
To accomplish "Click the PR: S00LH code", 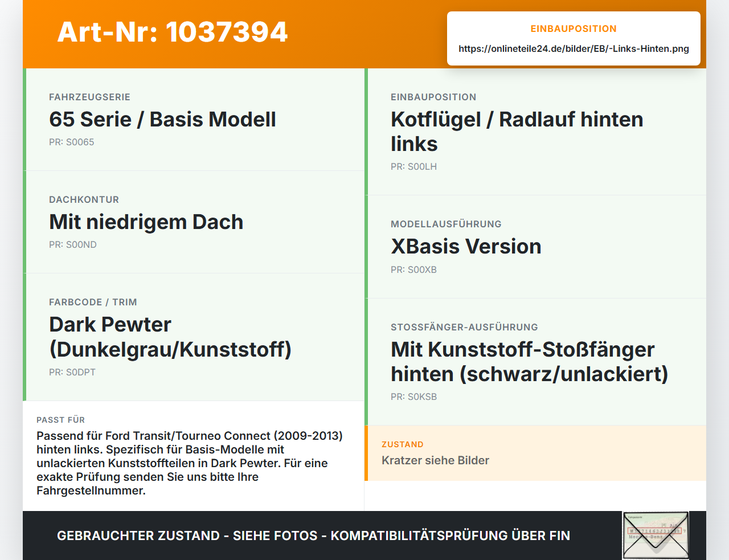I will click(413, 166).
